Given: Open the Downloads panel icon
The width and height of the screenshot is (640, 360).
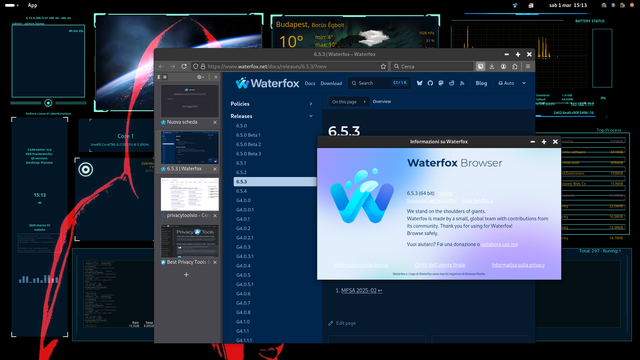Looking at the screenshot, I should 492,67.
